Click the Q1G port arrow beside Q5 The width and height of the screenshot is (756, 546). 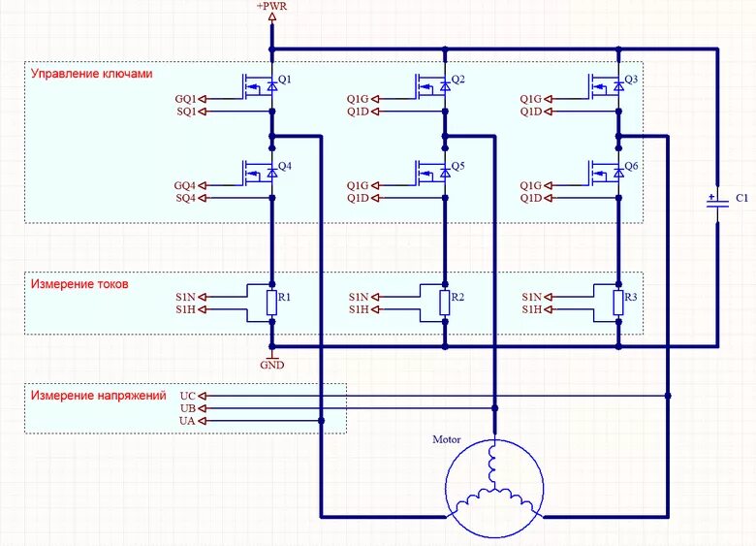click(375, 185)
